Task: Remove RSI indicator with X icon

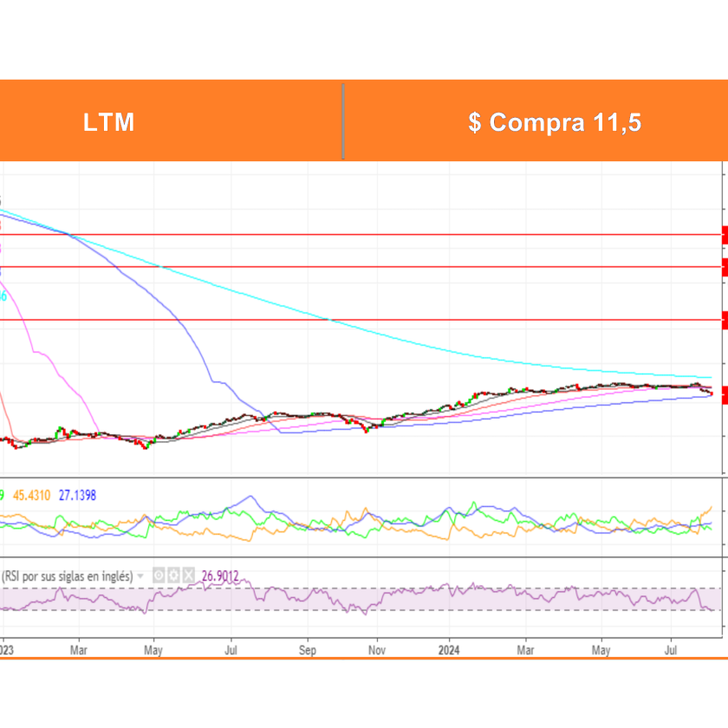Action: pyautogui.click(x=187, y=575)
